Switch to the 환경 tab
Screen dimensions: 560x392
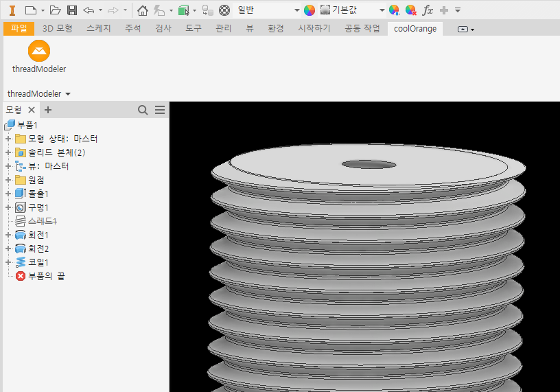pos(276,29)
